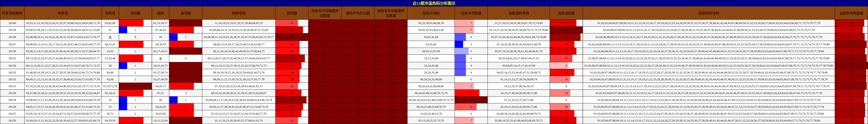The height and width of the screenshot is (124, 868).
Task: Click current cold numbers 05,25,38,43,46,68,78
Action: 431,23
